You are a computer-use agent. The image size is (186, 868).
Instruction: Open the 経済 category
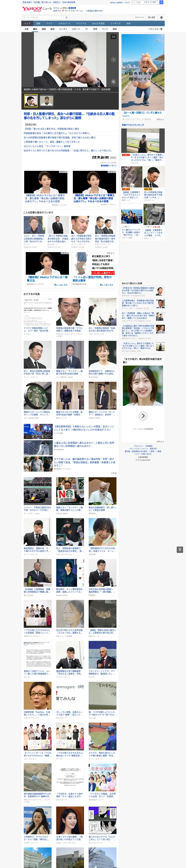tap(52, 29)
